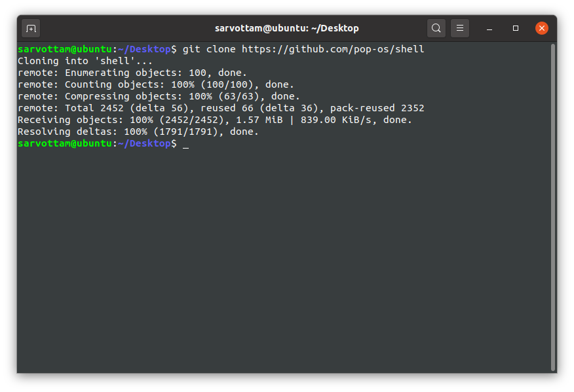Click the vertical scrollbar of terminal

[x=553, y=207]
